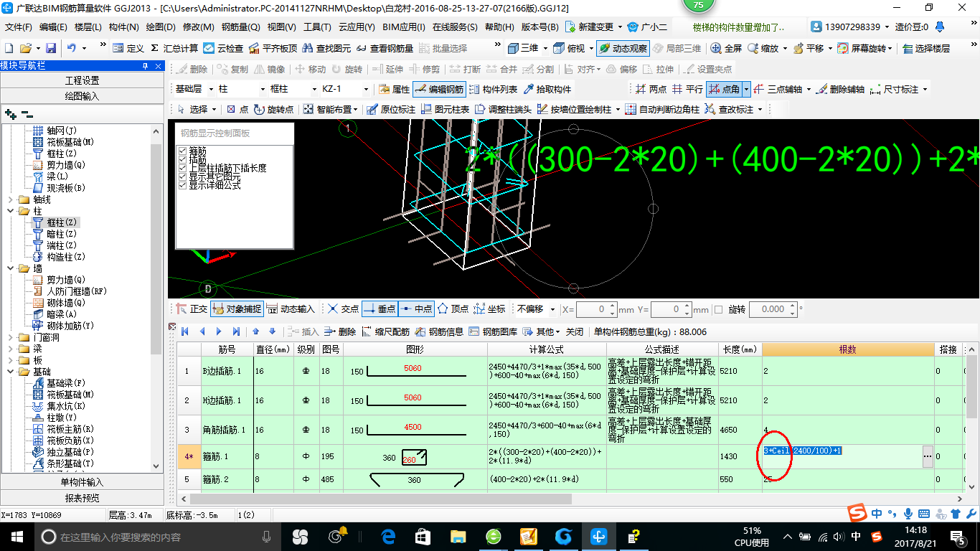Click 自动判断边角柱 tool
The width and height of the screenshot is (980, 551).
[662, 109]
